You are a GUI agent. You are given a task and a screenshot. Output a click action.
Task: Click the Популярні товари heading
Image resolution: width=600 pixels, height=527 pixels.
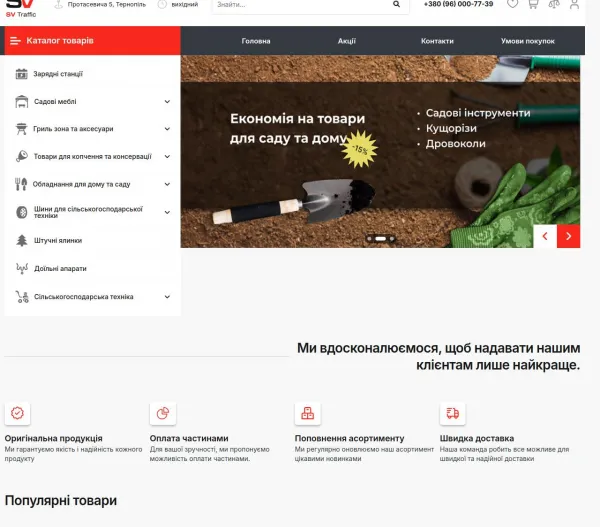tap(61, 501)
